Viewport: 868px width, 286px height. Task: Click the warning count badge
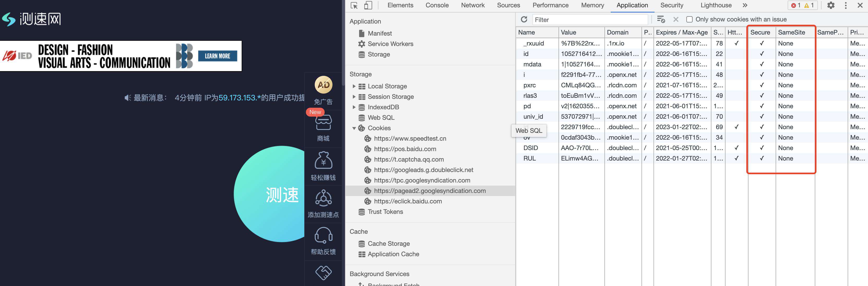(x=809, y=5)
